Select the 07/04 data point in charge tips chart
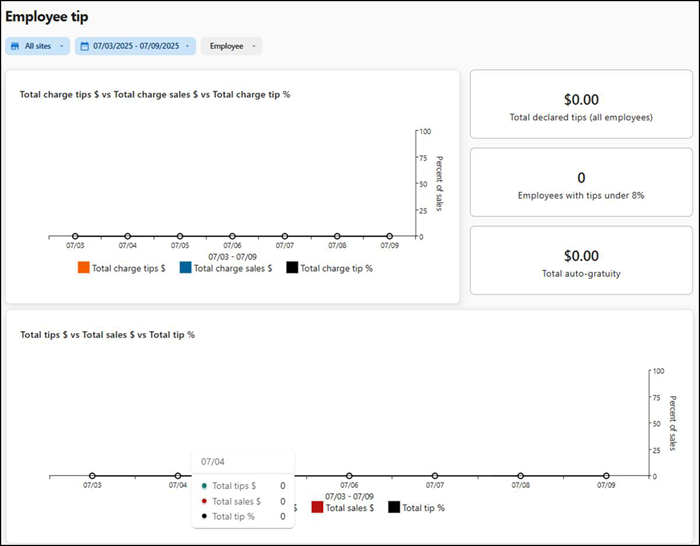This screenshot has height=546, width=700. (128, 236)
